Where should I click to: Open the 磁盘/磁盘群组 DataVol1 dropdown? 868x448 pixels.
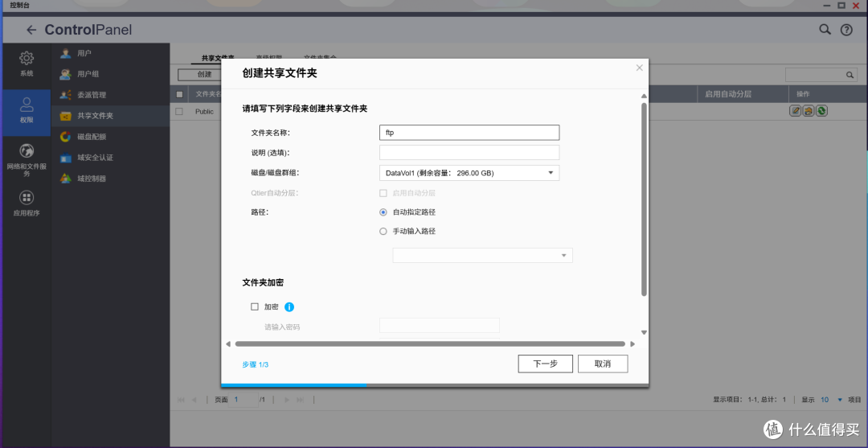[x=469, y=173]
